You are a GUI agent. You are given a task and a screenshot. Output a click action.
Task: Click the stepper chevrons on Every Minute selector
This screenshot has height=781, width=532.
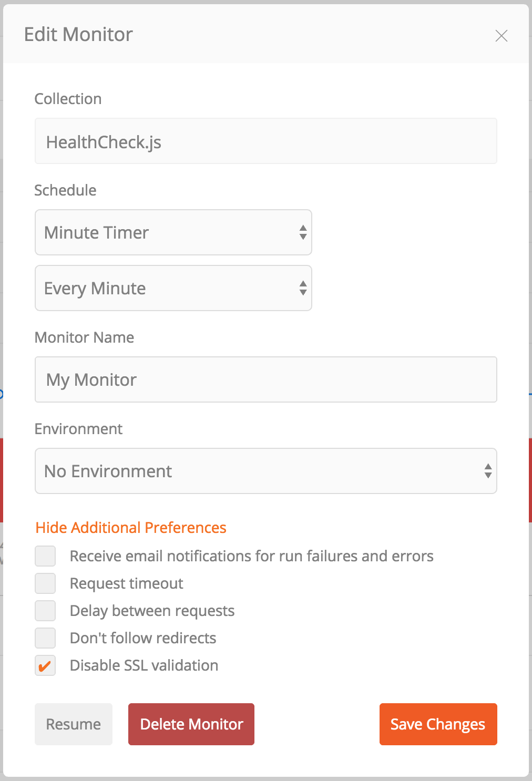tap(304, 288)
